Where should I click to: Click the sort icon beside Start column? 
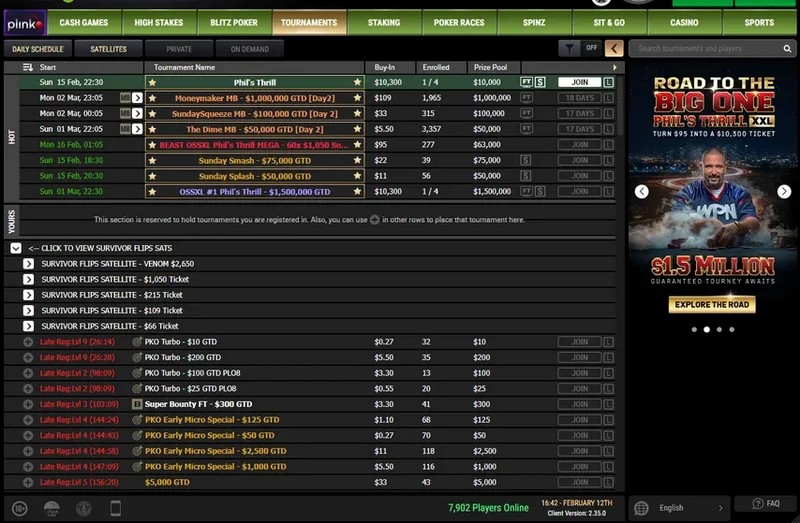[27, 67]
